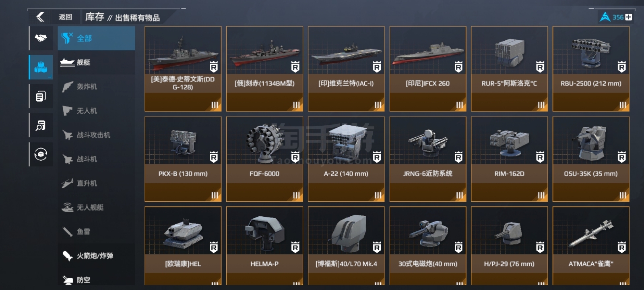
Task: Select the RUR-5 阿斯洛克 item card
Action: (x=509, y=69)
